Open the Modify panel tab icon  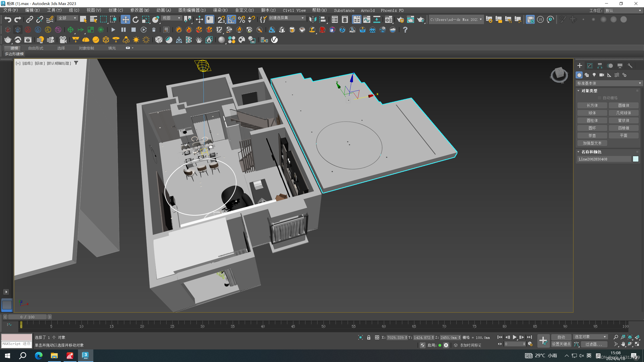point(590,66)
